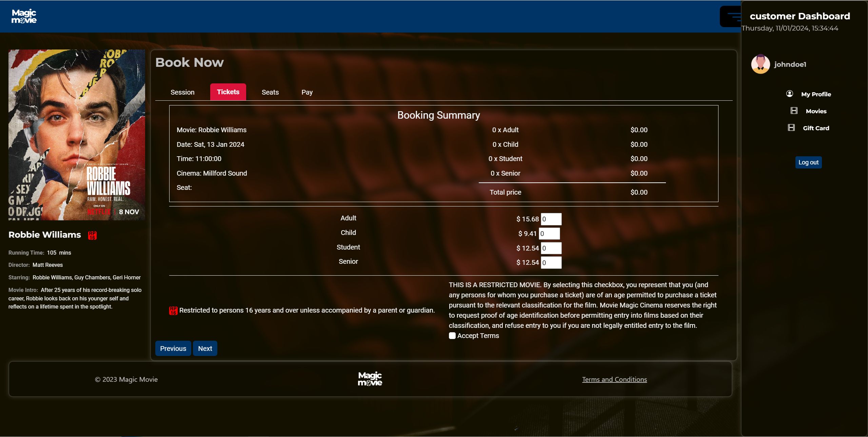Click 'Cinema: Millford Sound' in booking summary
Viewport: 868px width, 437px height.
tap(212, 173)
